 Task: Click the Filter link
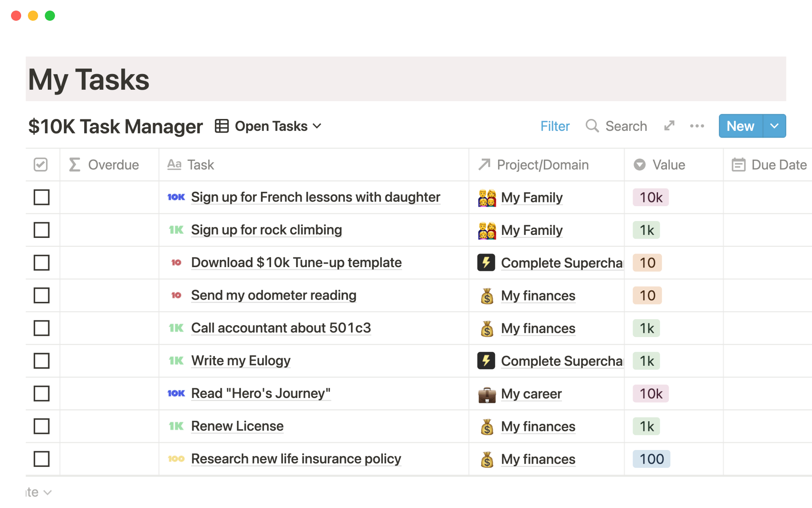(554, 126)
